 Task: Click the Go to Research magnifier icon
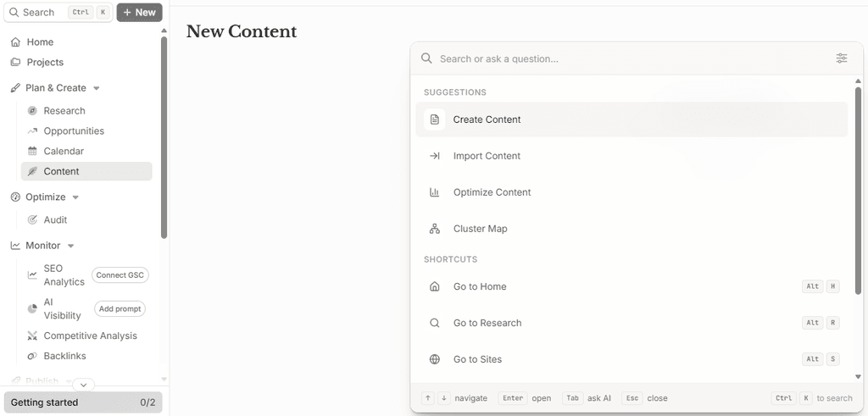(435, 323)
